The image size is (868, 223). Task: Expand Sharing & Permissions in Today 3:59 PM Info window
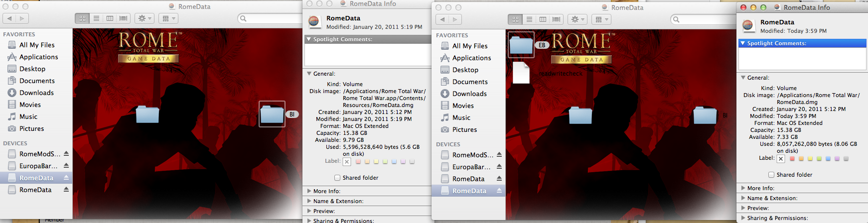click(743, 218)
